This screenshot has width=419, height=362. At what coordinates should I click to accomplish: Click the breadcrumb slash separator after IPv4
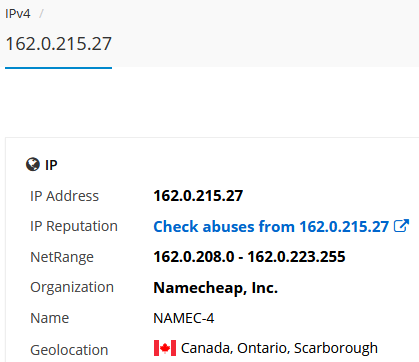coord(41,14)
